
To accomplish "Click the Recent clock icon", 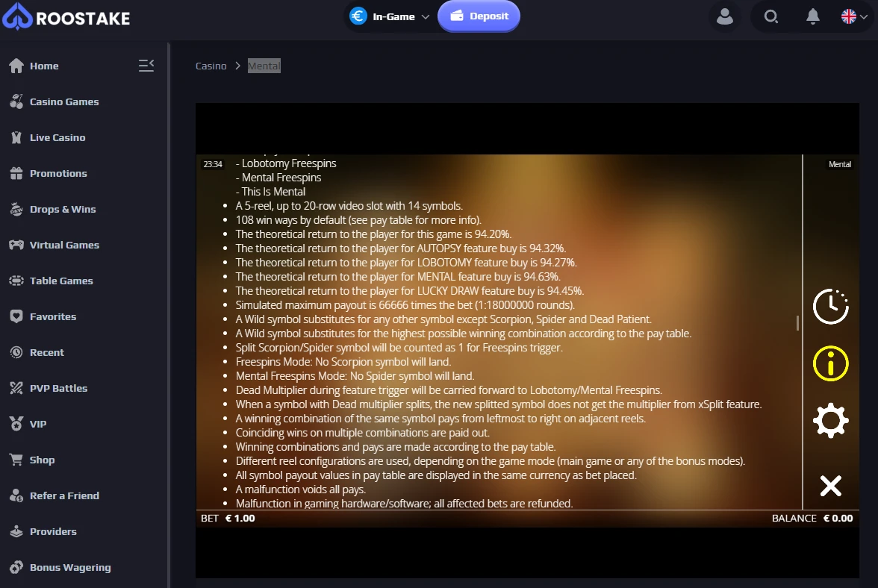I will coord(16,352).
